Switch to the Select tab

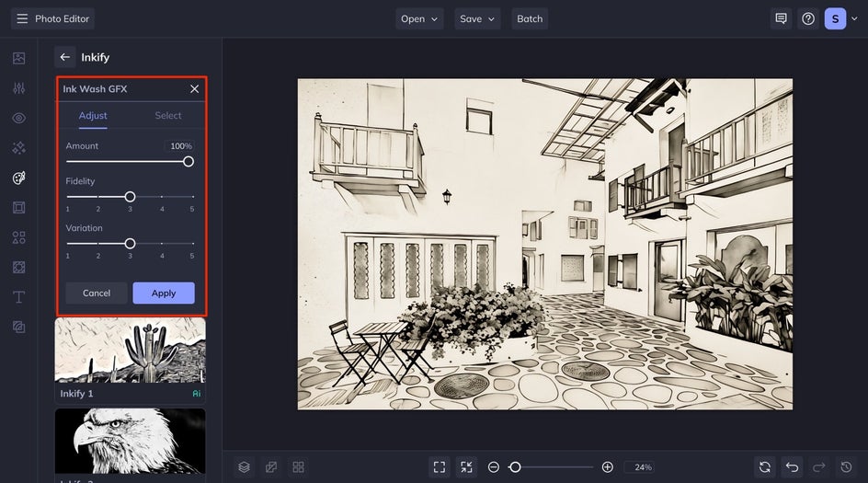pos(167,115)
